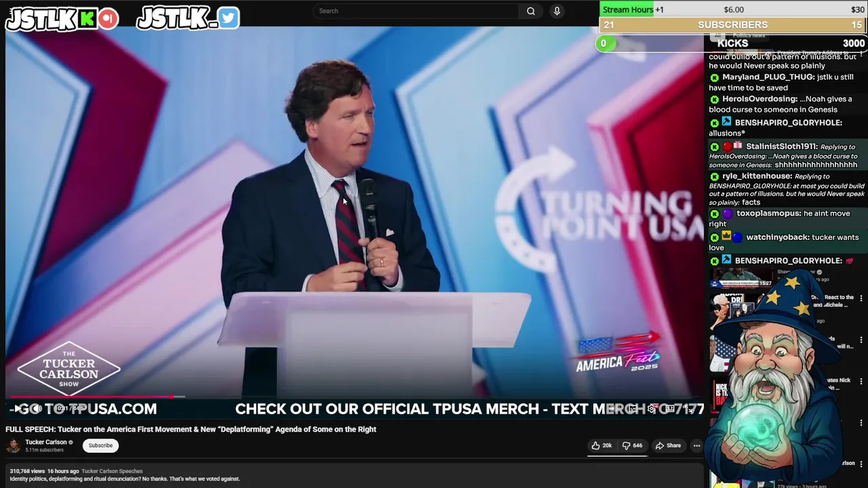
Task: Dislike the video showing 646 dislikes
Action: coord(632,445)
